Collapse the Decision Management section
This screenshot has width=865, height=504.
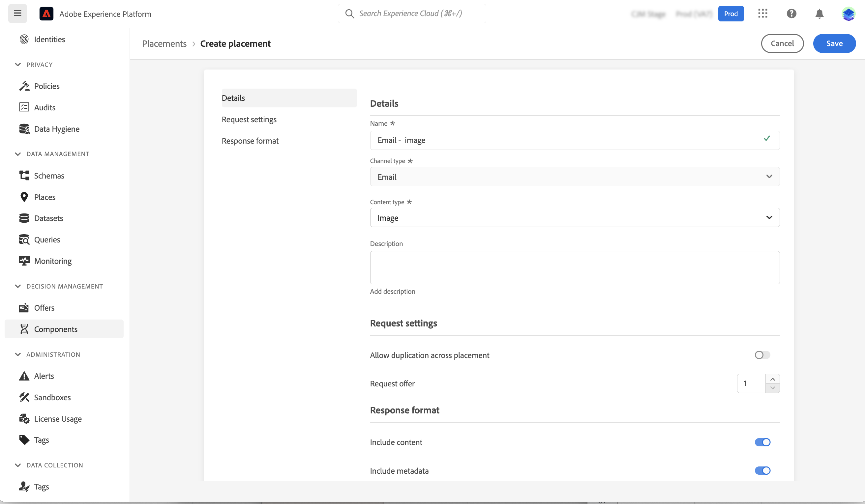pyautogui.click(x=18, y=286)
